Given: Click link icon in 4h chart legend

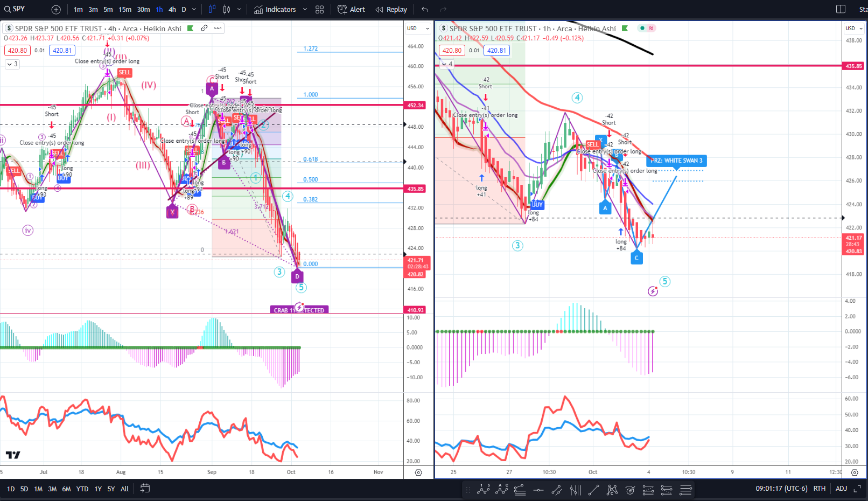Looking at the screenshot, I should click(204, 28).
